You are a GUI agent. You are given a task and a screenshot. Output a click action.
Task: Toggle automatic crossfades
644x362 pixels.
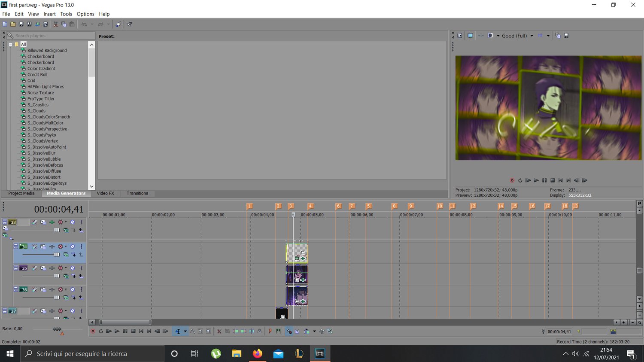click(297, 332)
